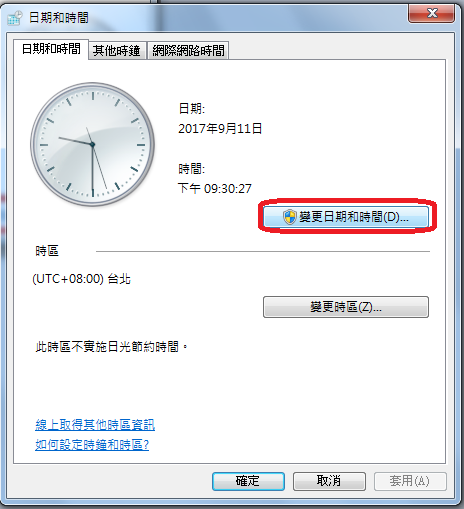Screen dimensions: 464x509
Task: Click the greyed-out 套用(A) button
Action: (x=410, y=481)
